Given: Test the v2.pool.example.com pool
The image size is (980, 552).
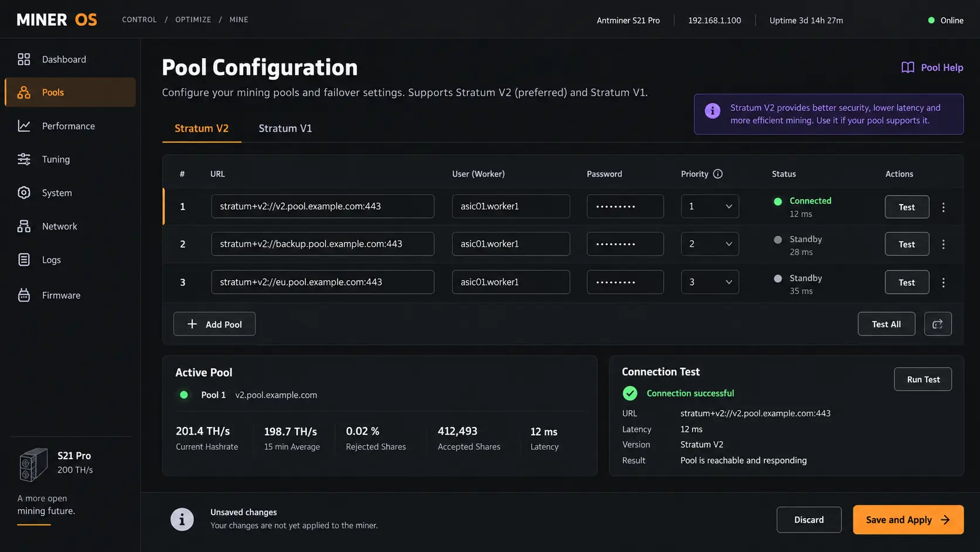Looking at the screenshot, I should pos(907,207).
